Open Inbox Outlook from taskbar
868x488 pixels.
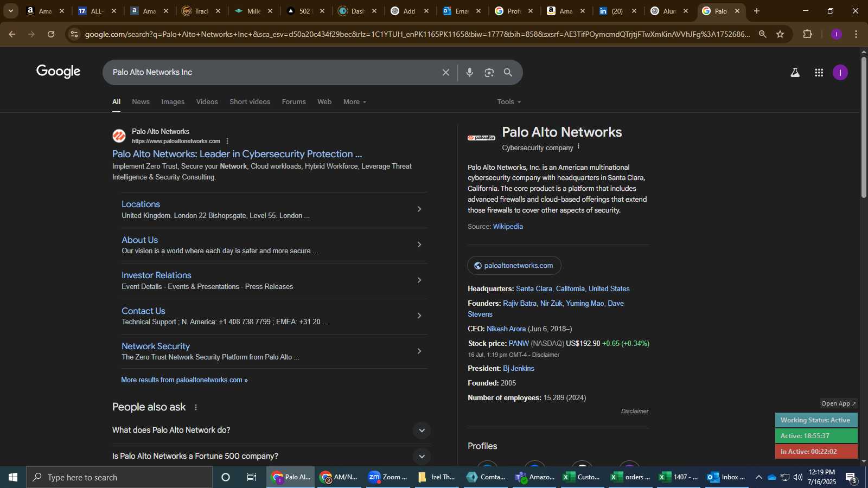coord(726,477)
